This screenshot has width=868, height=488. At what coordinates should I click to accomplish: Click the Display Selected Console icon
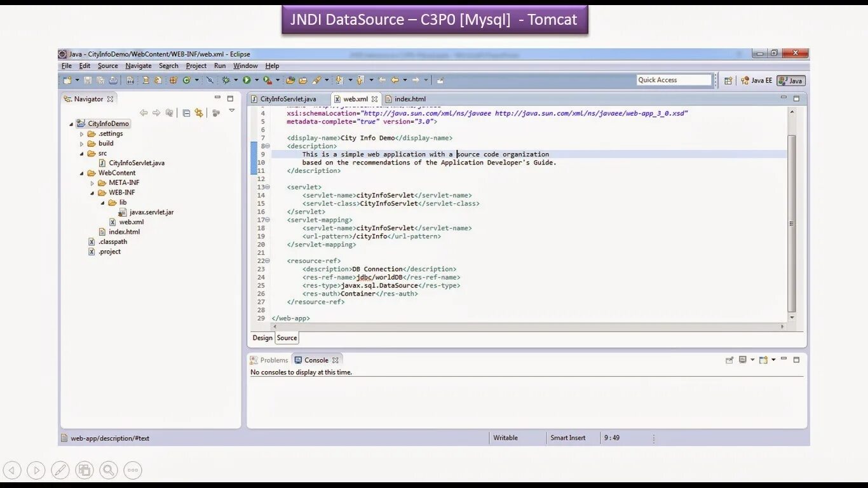click(x=742, y=360)
